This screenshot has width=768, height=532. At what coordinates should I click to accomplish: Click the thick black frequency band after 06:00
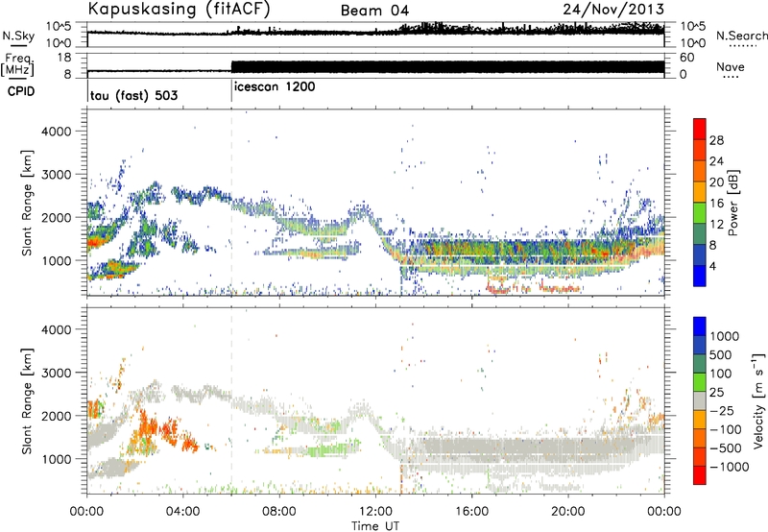pos(447,67)
